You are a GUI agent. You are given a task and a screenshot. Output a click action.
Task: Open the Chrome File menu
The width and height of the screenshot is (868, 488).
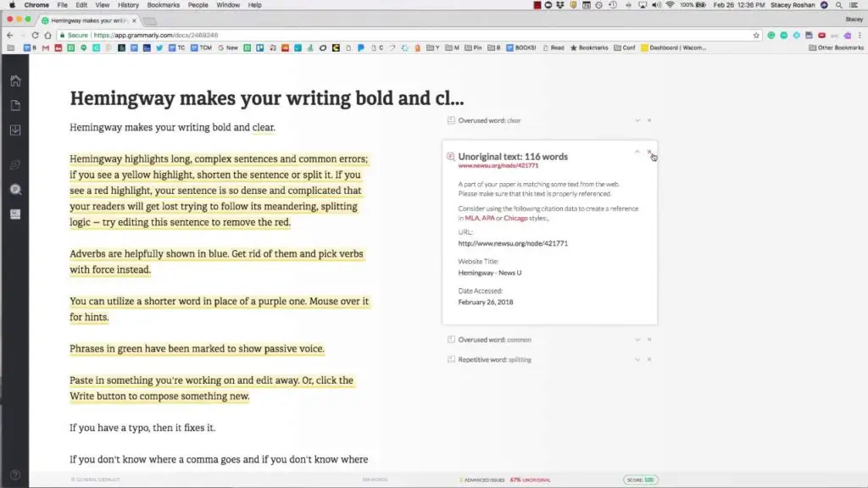[62, 5]
